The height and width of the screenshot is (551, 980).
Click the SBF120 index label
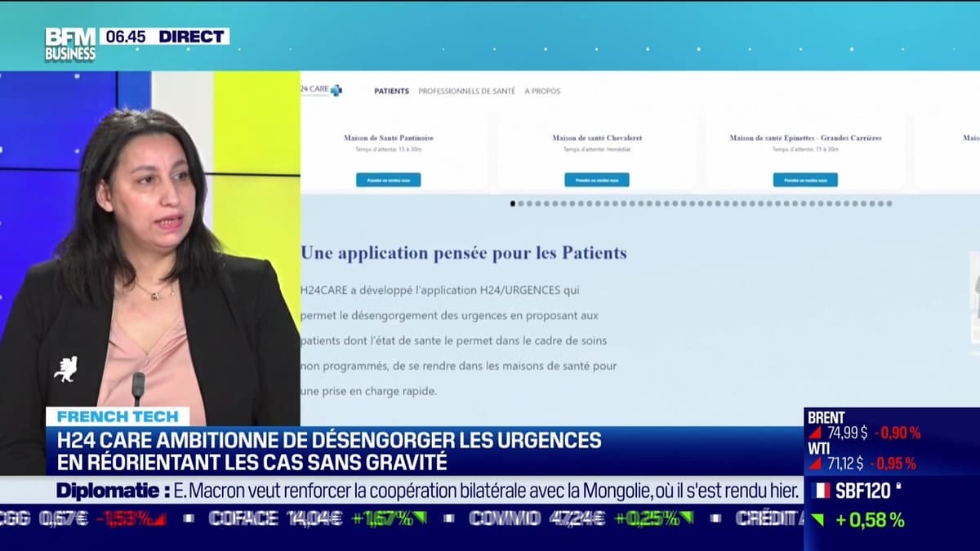coord(863,490)
